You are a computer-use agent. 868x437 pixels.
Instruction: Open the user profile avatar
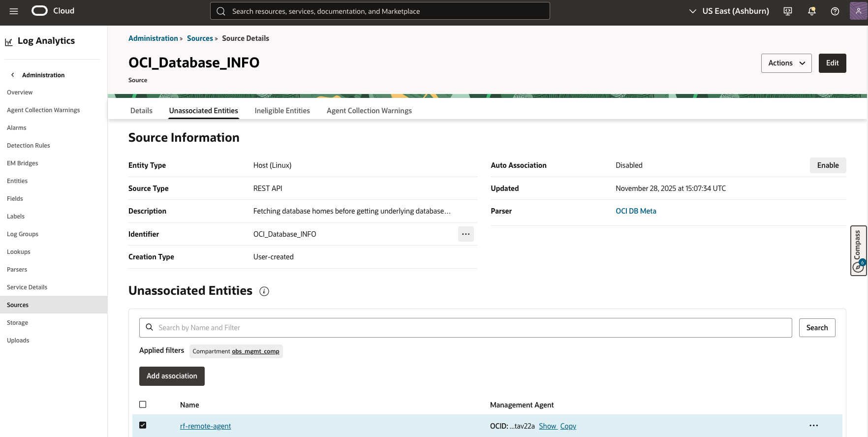pos(858,11)
